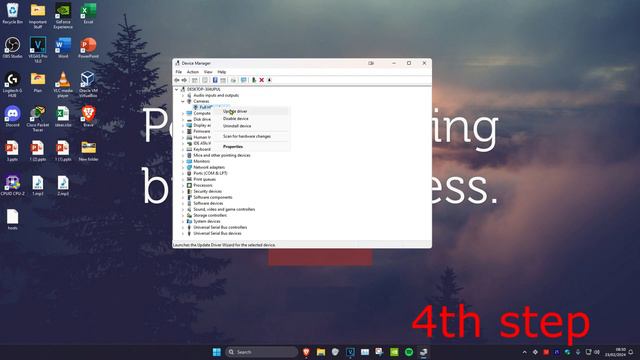Image resolution: width=640 pixels, height=360 pixels.
Task: Open the Action menu in Device Manager
Action: pos(193,72)
